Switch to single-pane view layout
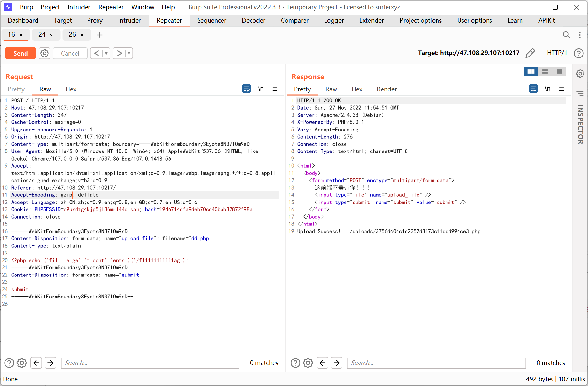The image size is (588, 386). tap(559, 71)
